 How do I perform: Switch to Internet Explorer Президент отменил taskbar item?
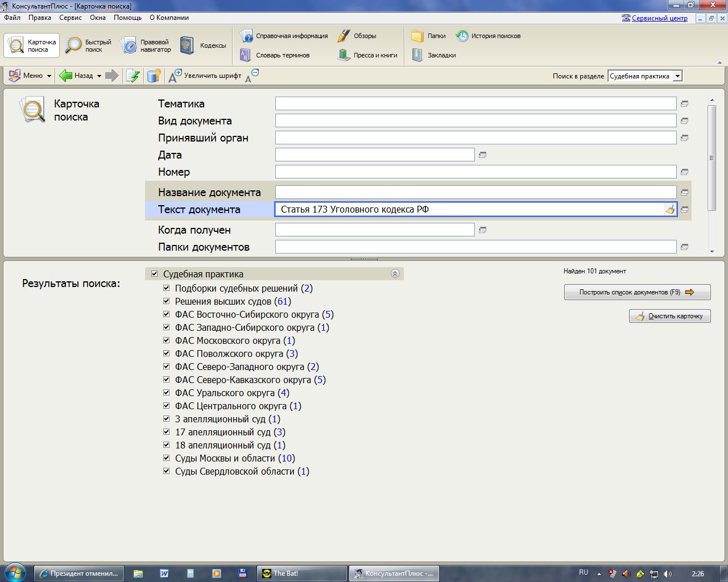[x=78, y=573]
